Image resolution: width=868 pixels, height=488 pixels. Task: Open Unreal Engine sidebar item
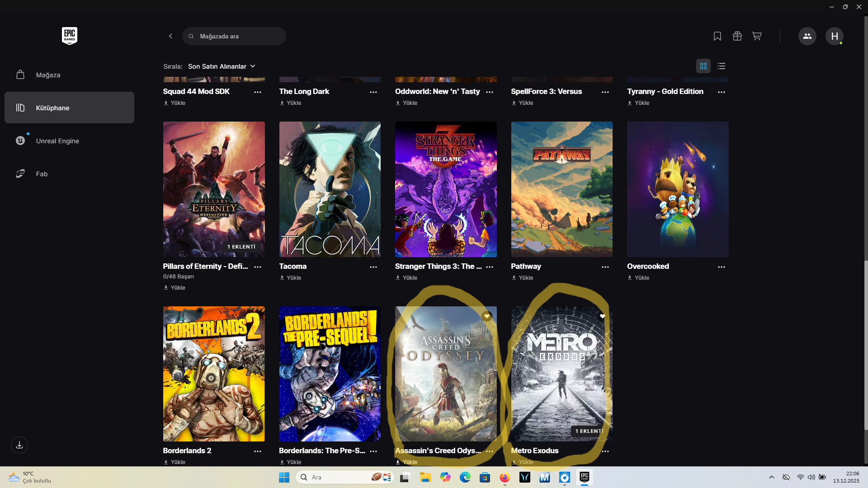tap(57, 141)
